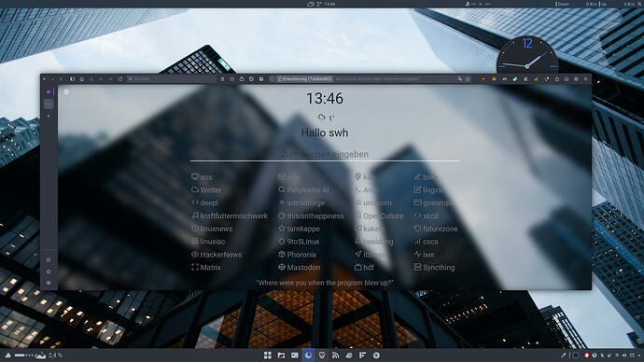Click the large 13:46 clock on the page
This screenshot has width=644, height=362.
(325, 99)
